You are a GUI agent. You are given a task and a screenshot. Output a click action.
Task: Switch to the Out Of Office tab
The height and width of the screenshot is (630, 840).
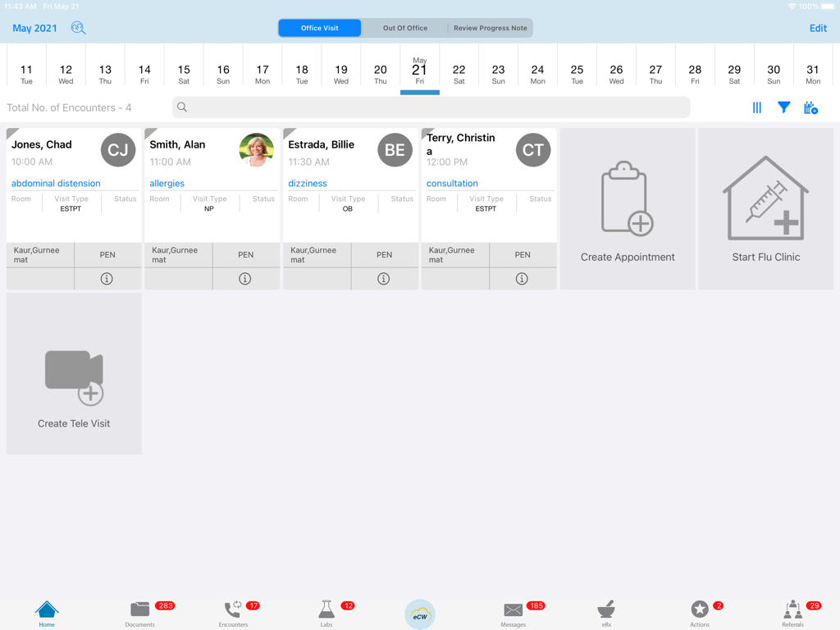point(404,27)
